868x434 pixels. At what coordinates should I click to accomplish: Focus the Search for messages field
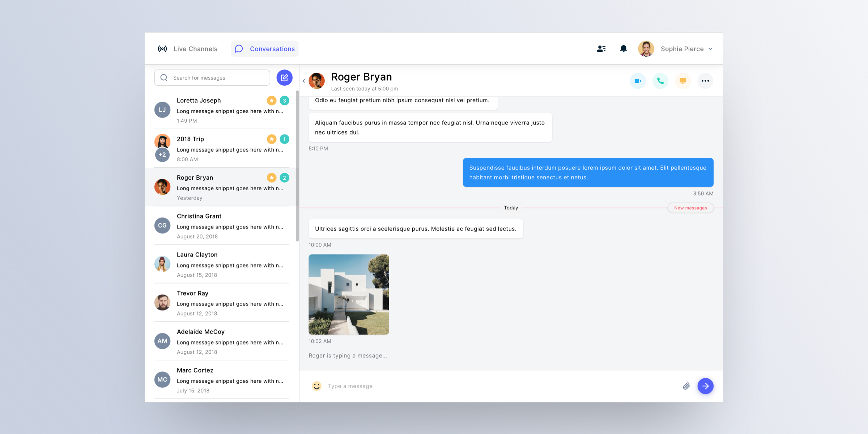click(x=212, y=78)
